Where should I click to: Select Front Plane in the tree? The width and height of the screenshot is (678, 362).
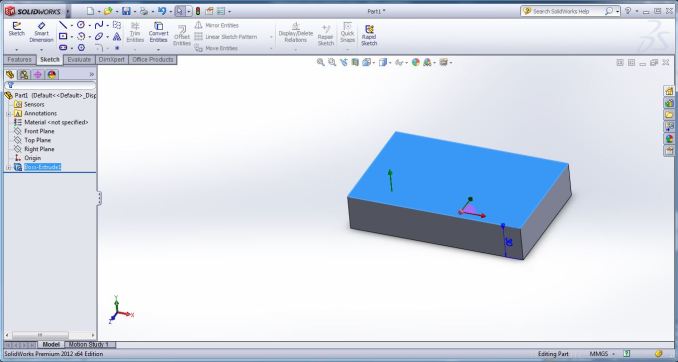pos(39,131)
